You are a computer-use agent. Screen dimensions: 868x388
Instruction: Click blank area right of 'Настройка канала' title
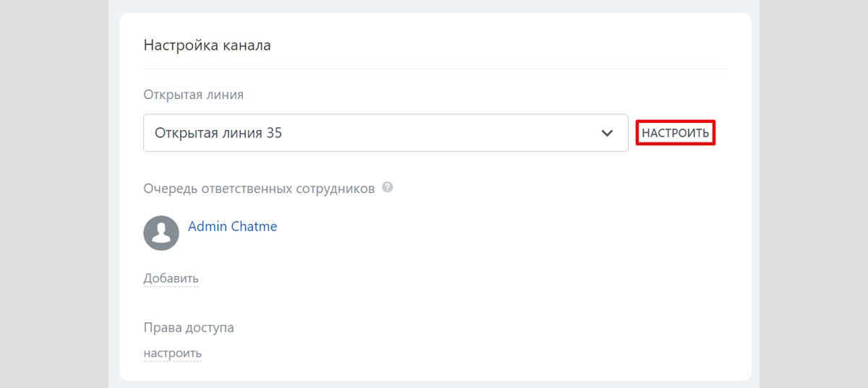click(506, 46)
